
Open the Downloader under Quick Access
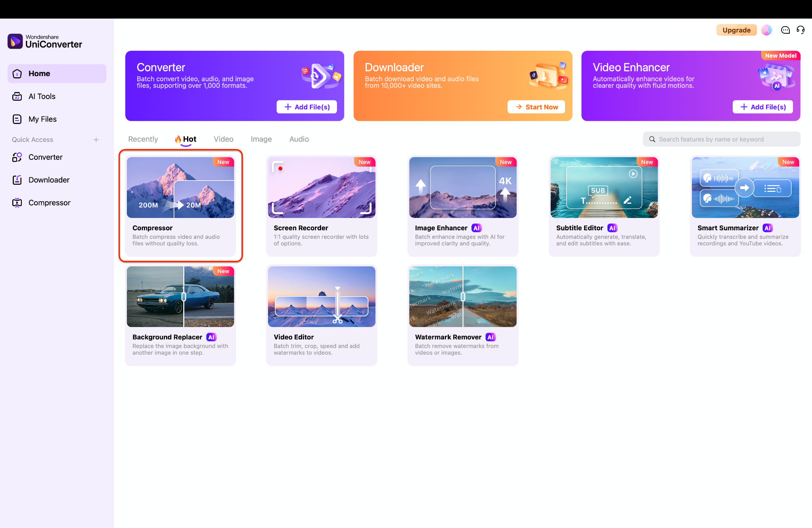[x=49, y=180]
